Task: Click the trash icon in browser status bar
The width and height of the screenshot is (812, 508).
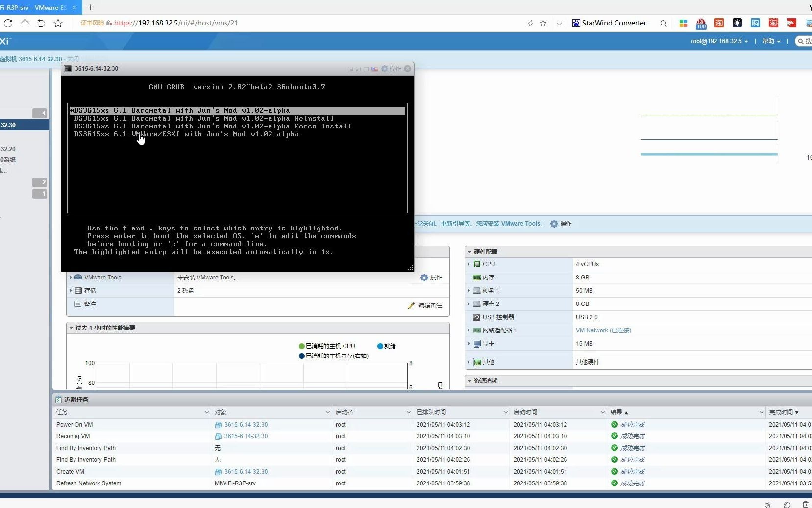Action: tap(805, 504)
